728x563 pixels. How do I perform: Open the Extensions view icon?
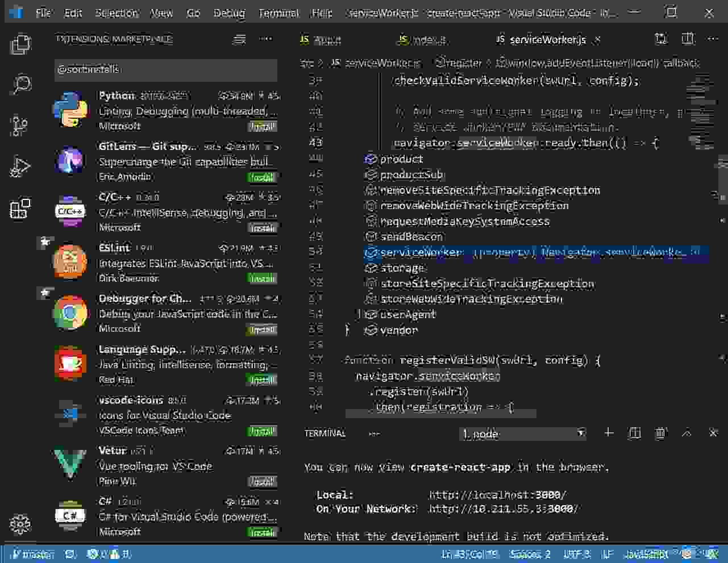20,208
